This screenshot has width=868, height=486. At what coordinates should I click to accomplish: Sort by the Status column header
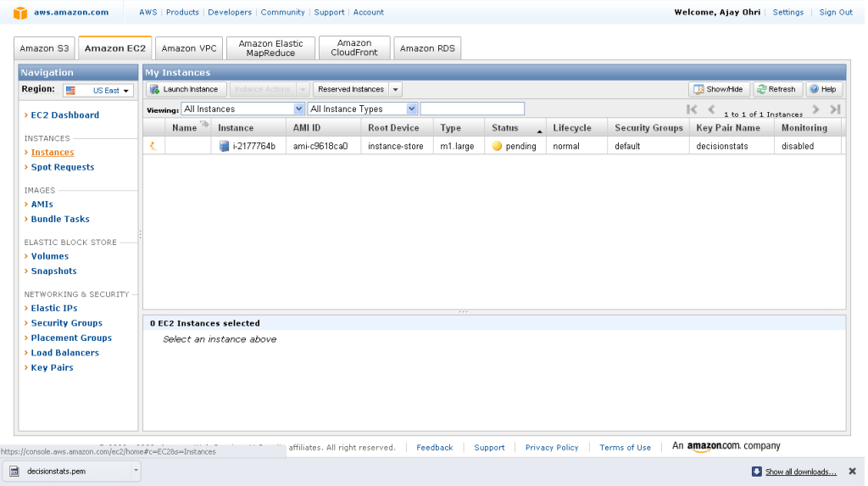point(505,128)
